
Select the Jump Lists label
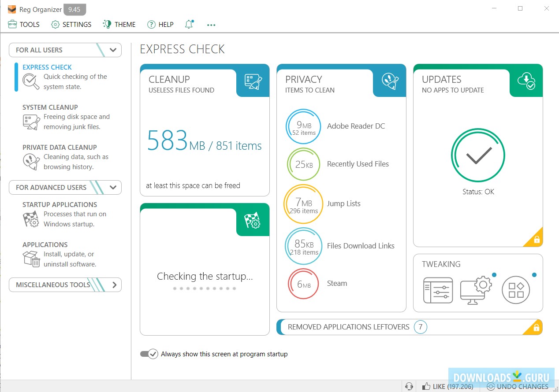click(344, 203)
